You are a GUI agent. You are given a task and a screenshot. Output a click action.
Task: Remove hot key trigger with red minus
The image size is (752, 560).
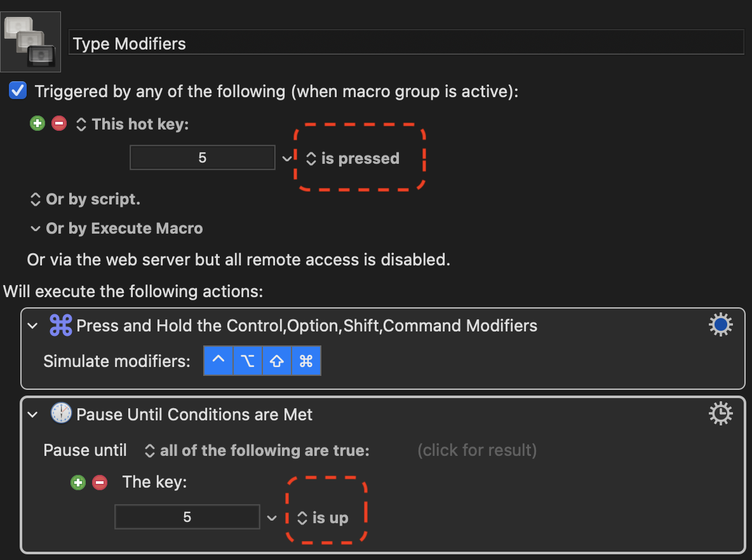pyautogui.click(x=59, y=124)
